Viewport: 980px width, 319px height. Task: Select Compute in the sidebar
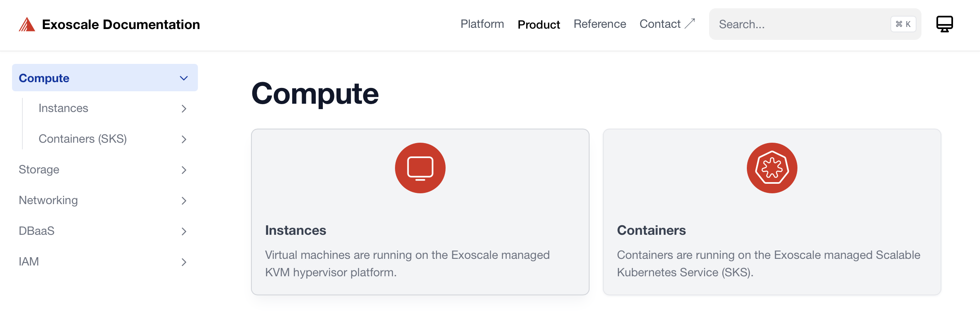click(x=105, y=78)
